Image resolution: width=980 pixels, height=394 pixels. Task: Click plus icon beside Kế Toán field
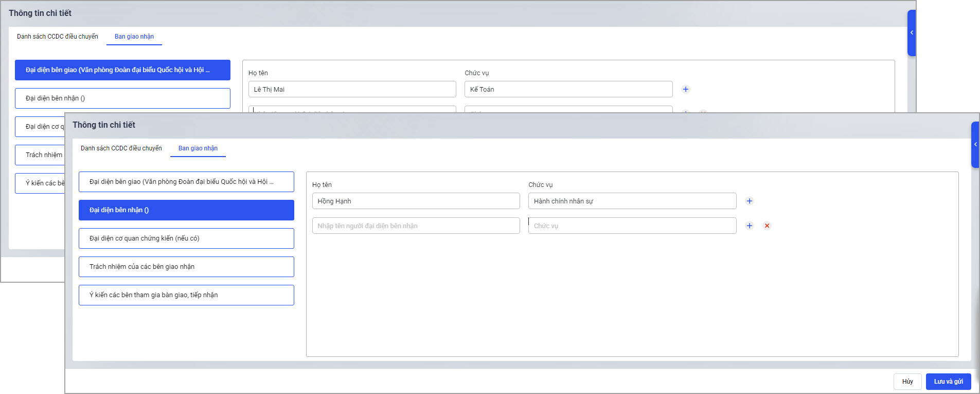point(685,89)
